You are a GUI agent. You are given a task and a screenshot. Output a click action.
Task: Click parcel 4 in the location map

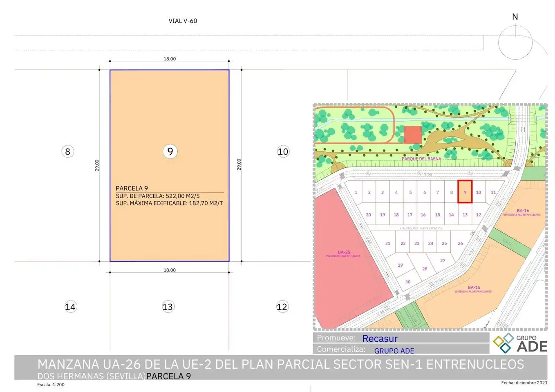pyautogui.click(x=396, y=192)
